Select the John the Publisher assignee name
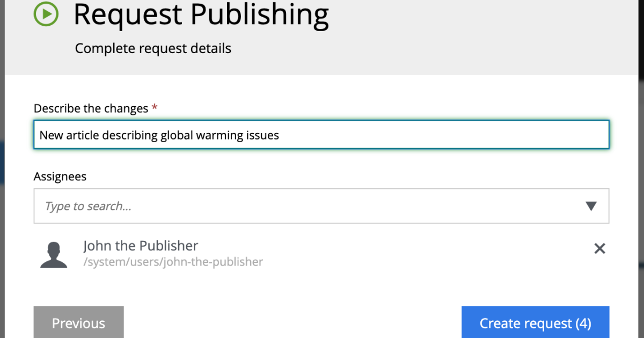Screen dimensions: 644x338 click(141, 246)
